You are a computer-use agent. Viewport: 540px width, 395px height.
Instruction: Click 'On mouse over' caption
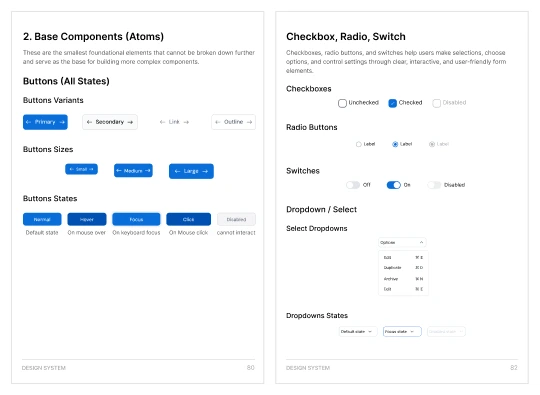(87, 232)
